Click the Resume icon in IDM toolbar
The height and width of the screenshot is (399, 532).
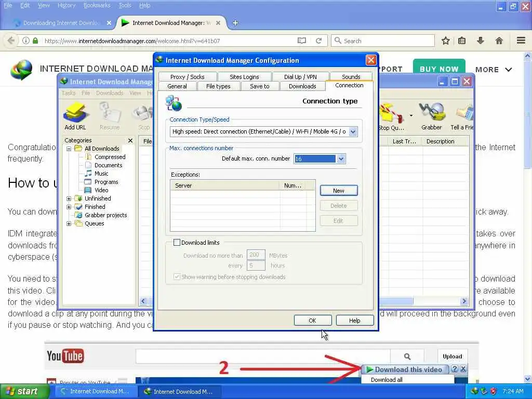(110, 113)
